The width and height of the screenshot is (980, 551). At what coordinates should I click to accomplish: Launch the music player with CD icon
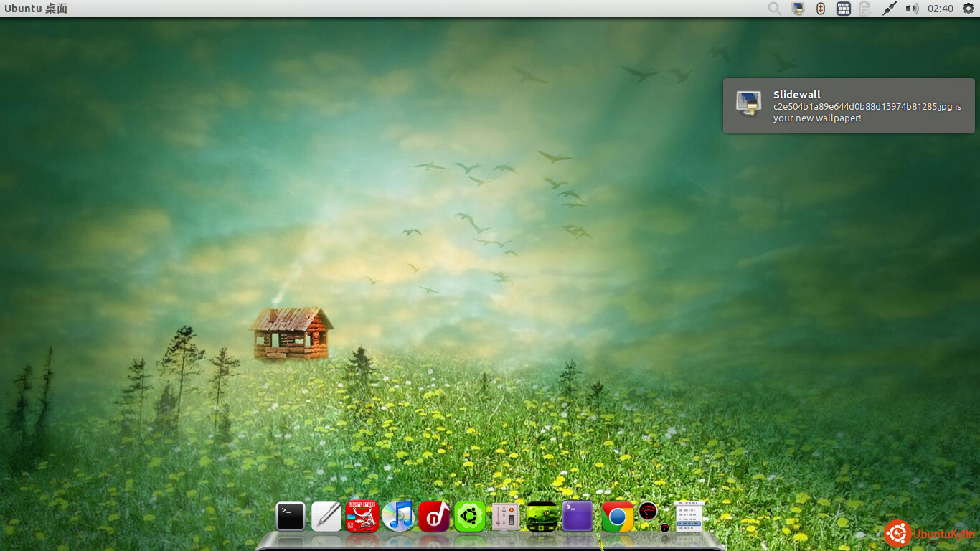398,517
